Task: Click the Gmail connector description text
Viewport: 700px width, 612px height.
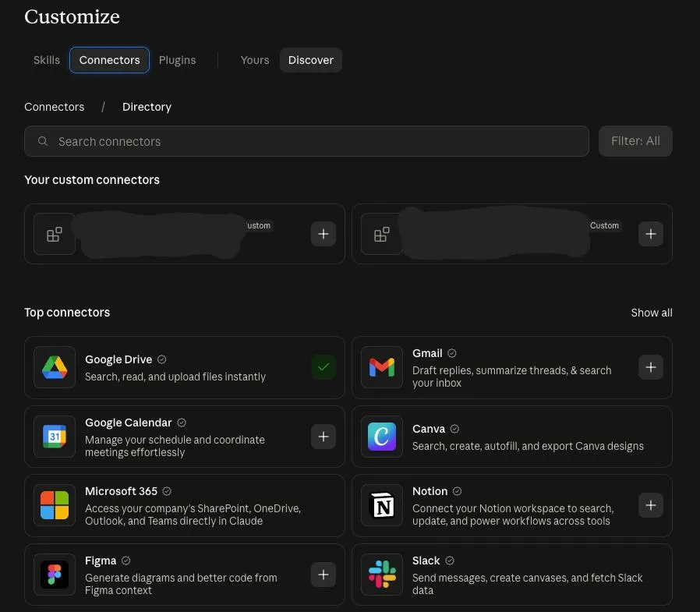Action: point(511,377)
